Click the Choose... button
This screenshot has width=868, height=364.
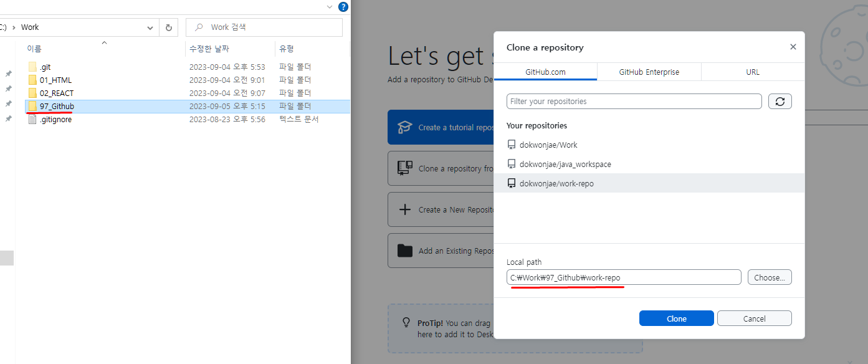tap(770, 277)
